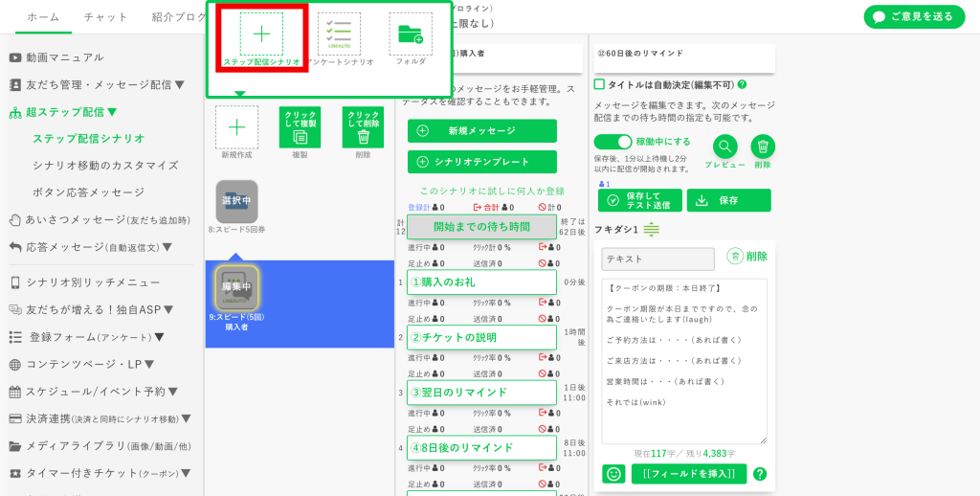Collapse the 超ステップ配信 menu
This screenshot has width=980, height=496.
coord(63,113)
